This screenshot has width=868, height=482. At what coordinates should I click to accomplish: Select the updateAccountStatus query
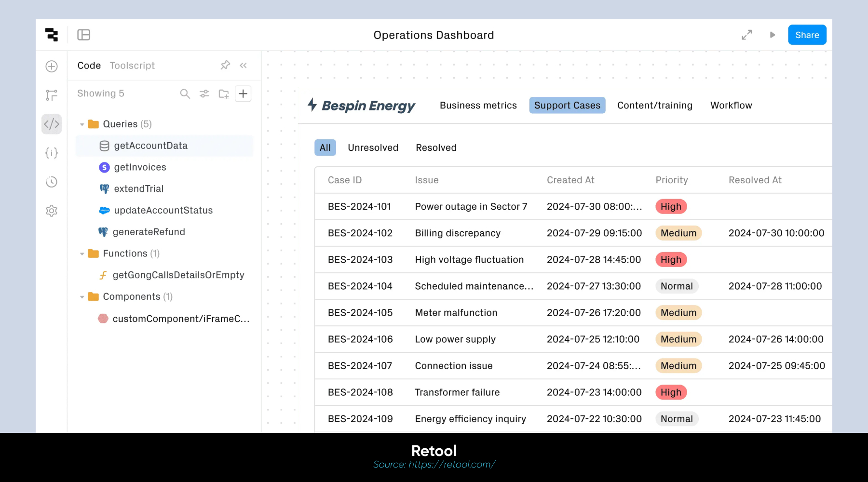coord(164,210)
